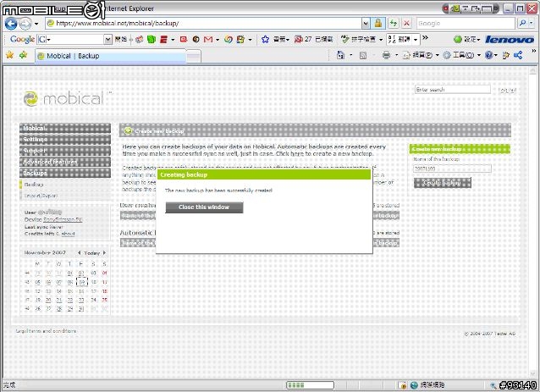Click the Gmail icon in Google toolbar
Viewport: 540px width, 392px height.
click(208, 39)
